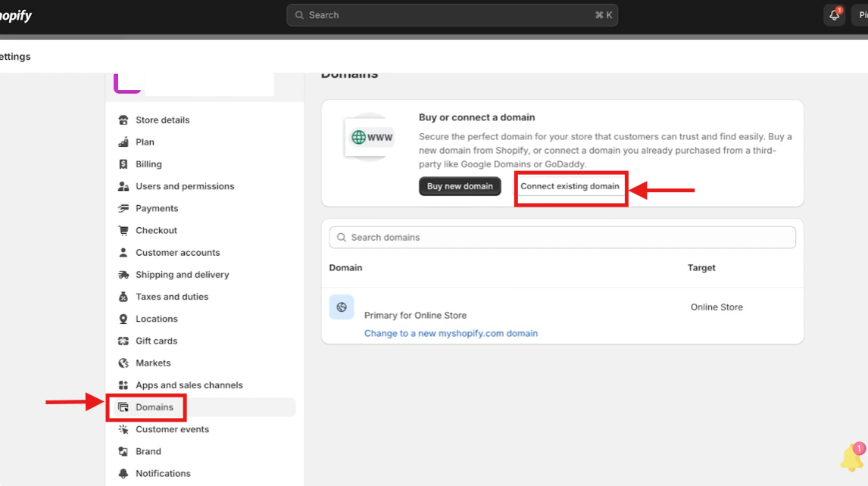The image size is (868, 486).
Task: Click the Locations pin icon
Action: (x=123, y=319)
